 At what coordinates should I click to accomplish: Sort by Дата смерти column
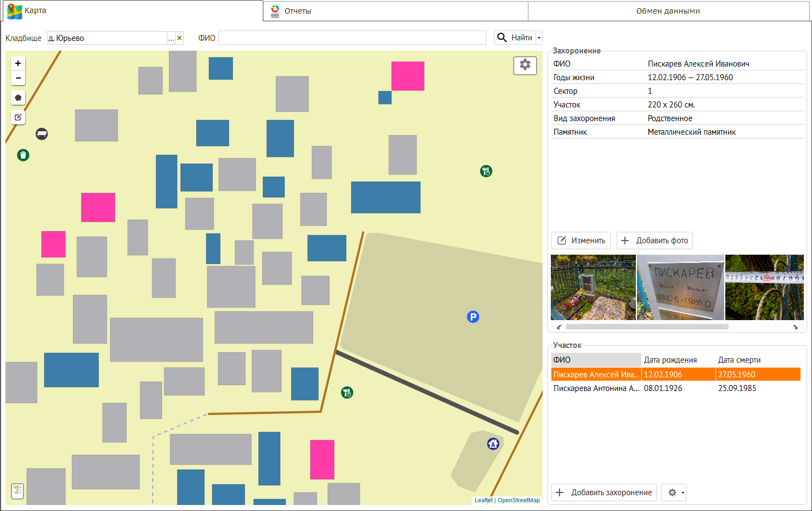(758, 360)
